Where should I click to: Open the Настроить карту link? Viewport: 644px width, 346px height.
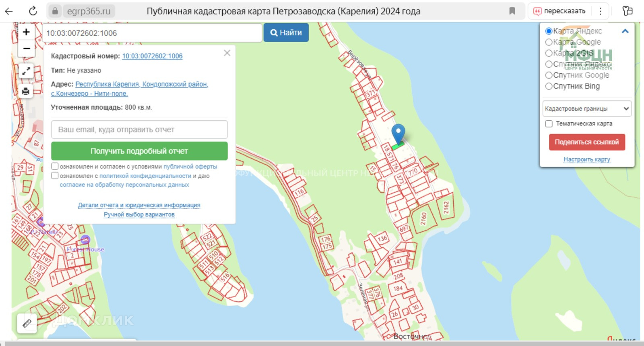(587, 159)
